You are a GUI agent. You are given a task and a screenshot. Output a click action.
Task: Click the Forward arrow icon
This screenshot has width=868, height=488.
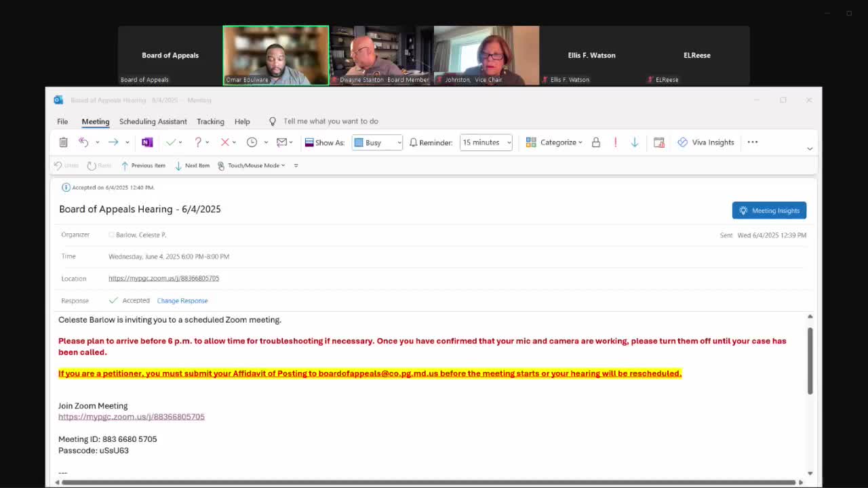pos(113,142)
